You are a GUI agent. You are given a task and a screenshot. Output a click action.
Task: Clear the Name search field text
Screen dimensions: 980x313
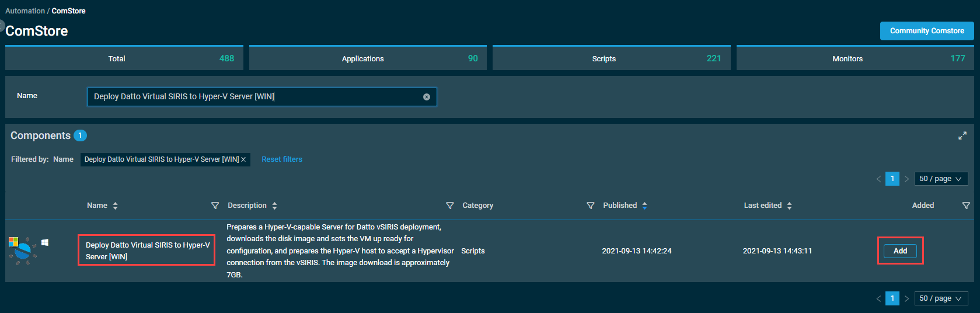click(x=427, y=97)
